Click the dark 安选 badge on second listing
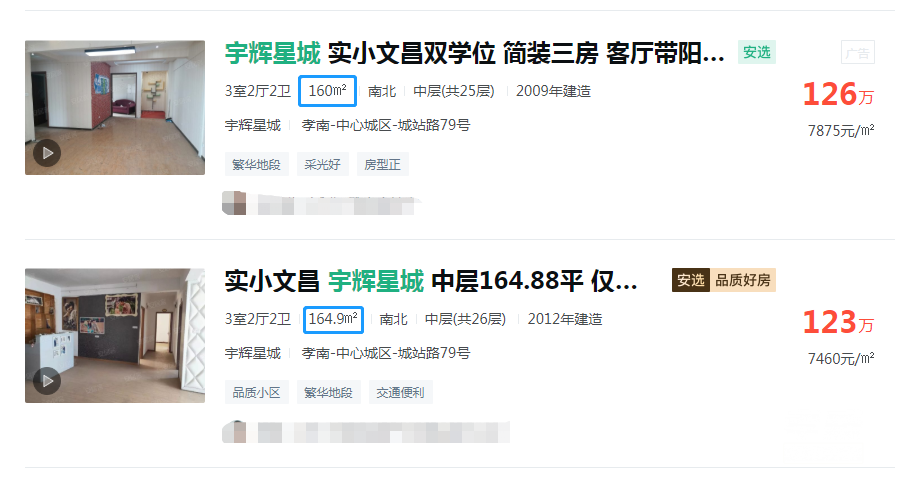909x481 pixels. [690, 280]
